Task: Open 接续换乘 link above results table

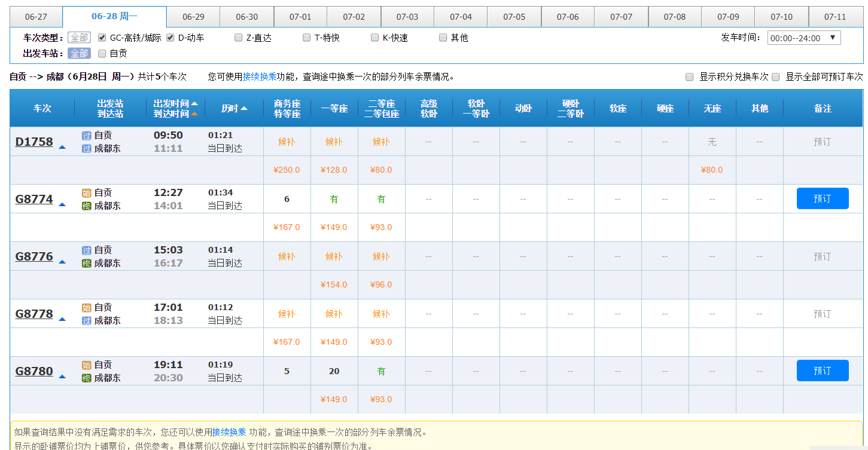Action: click(259, 77)
